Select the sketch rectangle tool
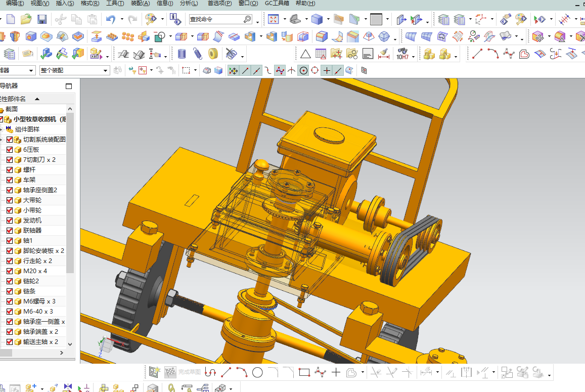 tap(304, 372)
